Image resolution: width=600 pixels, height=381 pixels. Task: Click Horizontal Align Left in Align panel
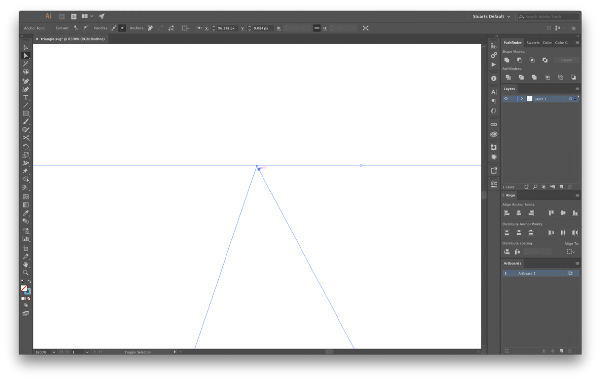click(507, 213)
